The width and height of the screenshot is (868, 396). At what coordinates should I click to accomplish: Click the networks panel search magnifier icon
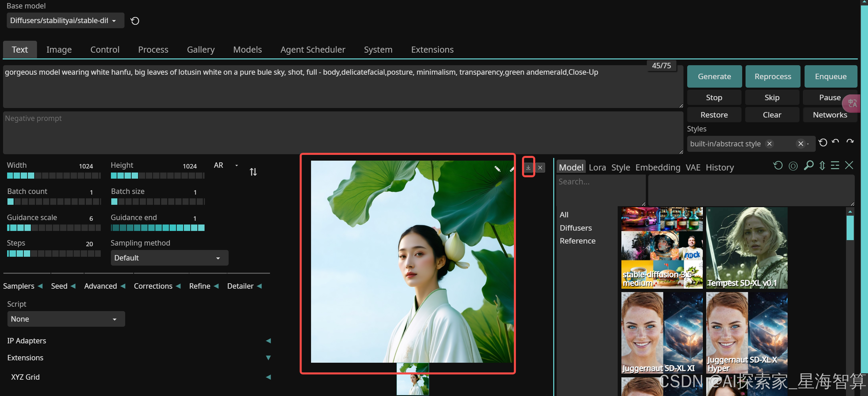coord(808,166)
